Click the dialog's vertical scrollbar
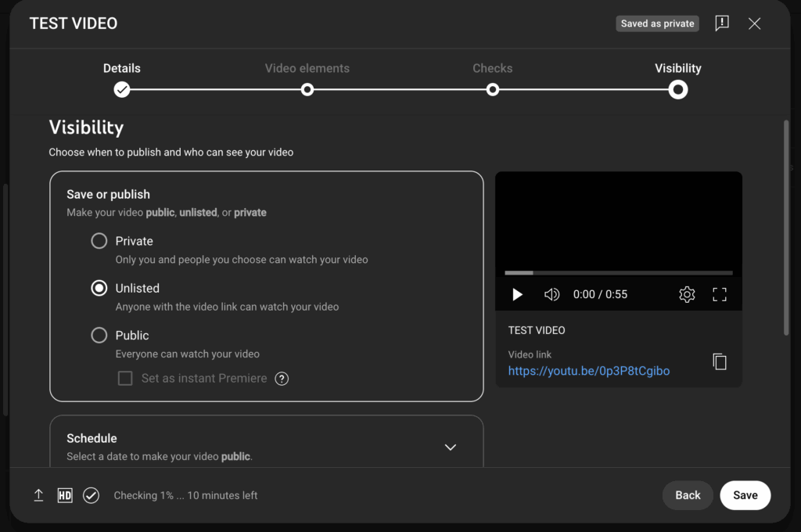 [x=786, y=228]
